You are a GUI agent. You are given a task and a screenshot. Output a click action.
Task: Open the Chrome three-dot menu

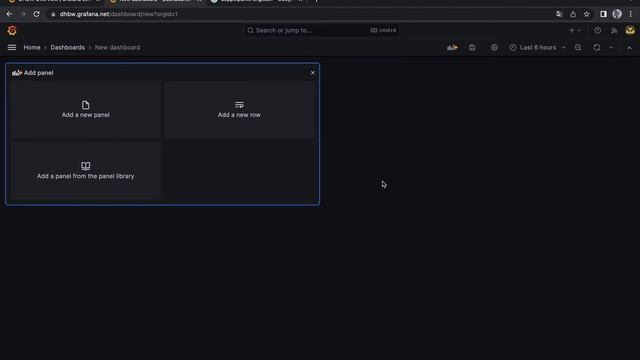(631, 14)
